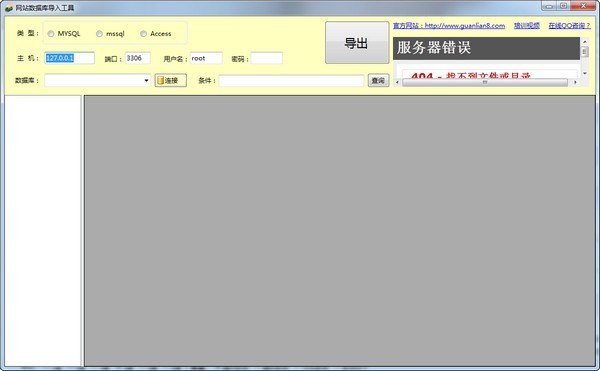Click the embedded browser's horizontal scrollbar thumb

(485, 82)
